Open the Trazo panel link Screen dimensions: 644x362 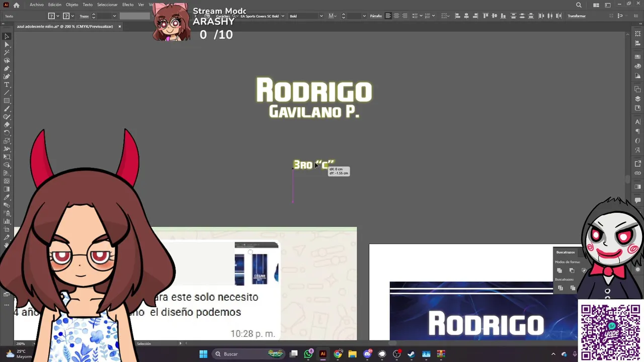pos(84,16)
